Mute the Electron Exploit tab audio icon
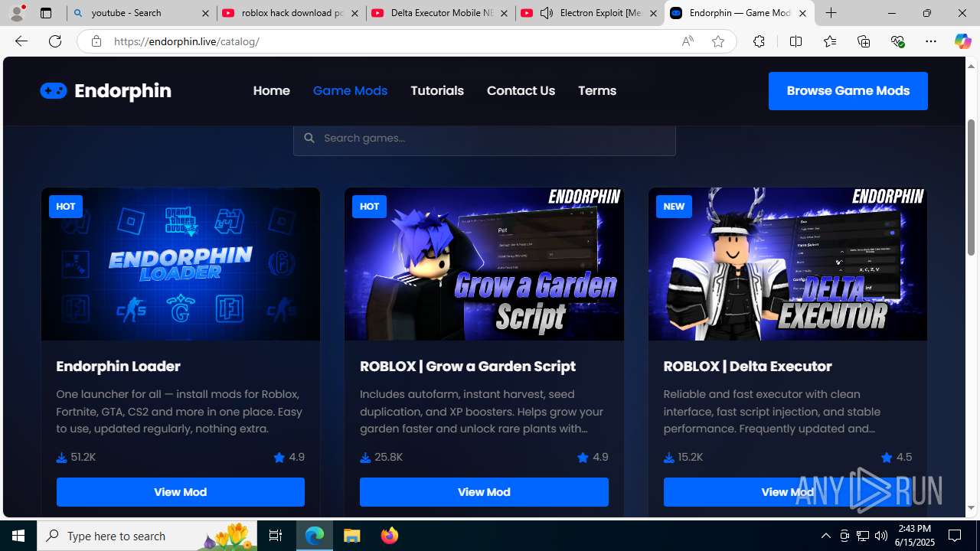The height and width of the screenshot is (551, 980). pyautogui.click(x=547, y=13)
